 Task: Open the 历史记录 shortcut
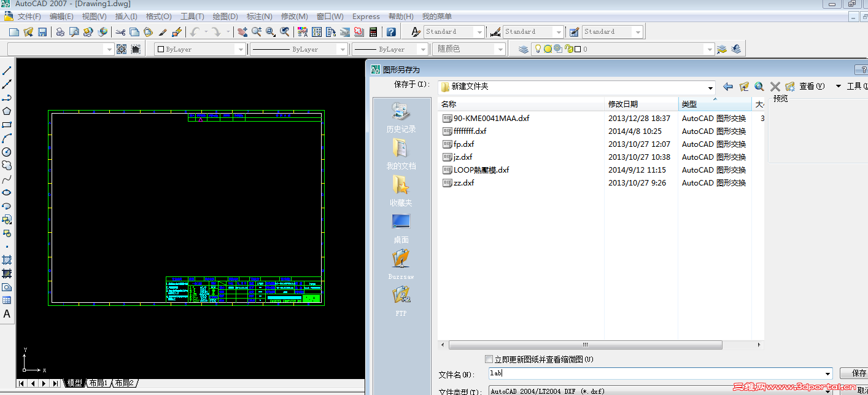point(401,118)
